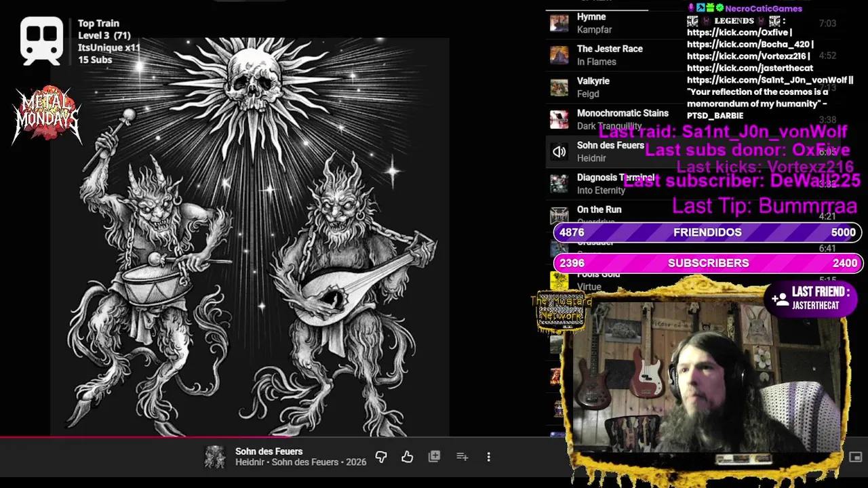Like the song Sohn des Feuers
The width and height of the screenshot is (868, 488).
pyautogui.click(x=407, y=457)
